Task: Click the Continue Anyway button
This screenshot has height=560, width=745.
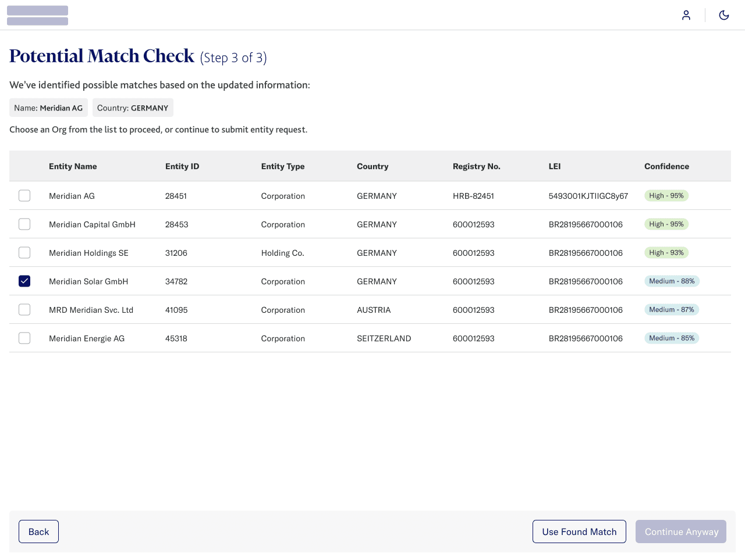Action: (680, 531)
